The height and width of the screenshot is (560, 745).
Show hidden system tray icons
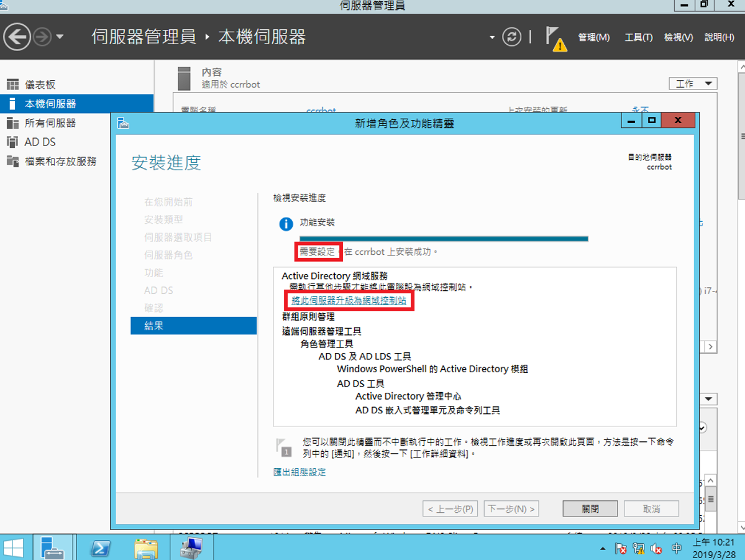point(603,549)
